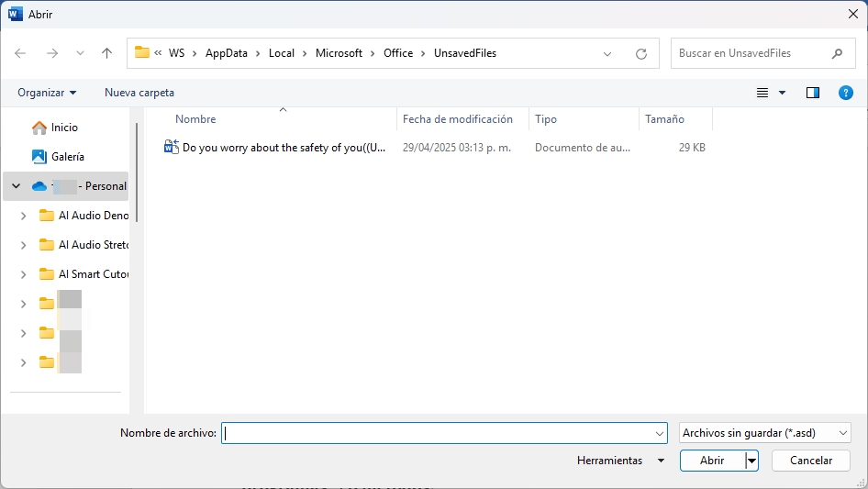Select the 'Do you worry about the safety' file

(284, 148)
